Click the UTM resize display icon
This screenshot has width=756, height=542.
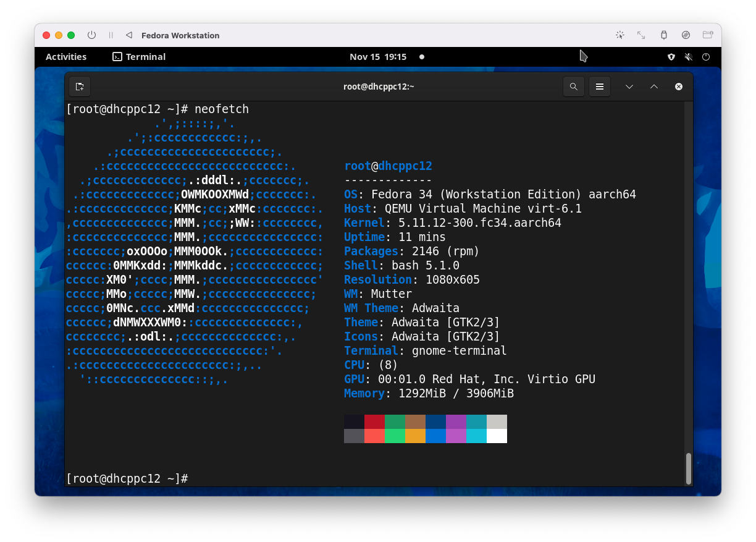(x=641, y=35)
